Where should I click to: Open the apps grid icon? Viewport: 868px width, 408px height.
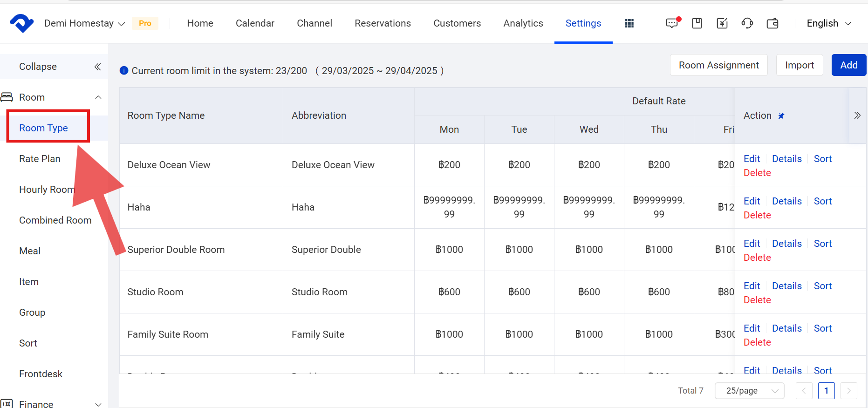[x=629, y=23]
